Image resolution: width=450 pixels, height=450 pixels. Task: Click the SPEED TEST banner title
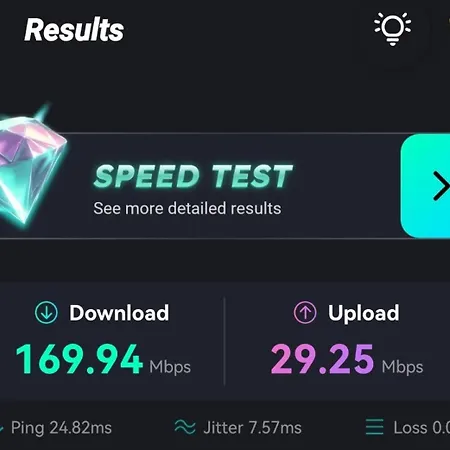tap(193, 176)
